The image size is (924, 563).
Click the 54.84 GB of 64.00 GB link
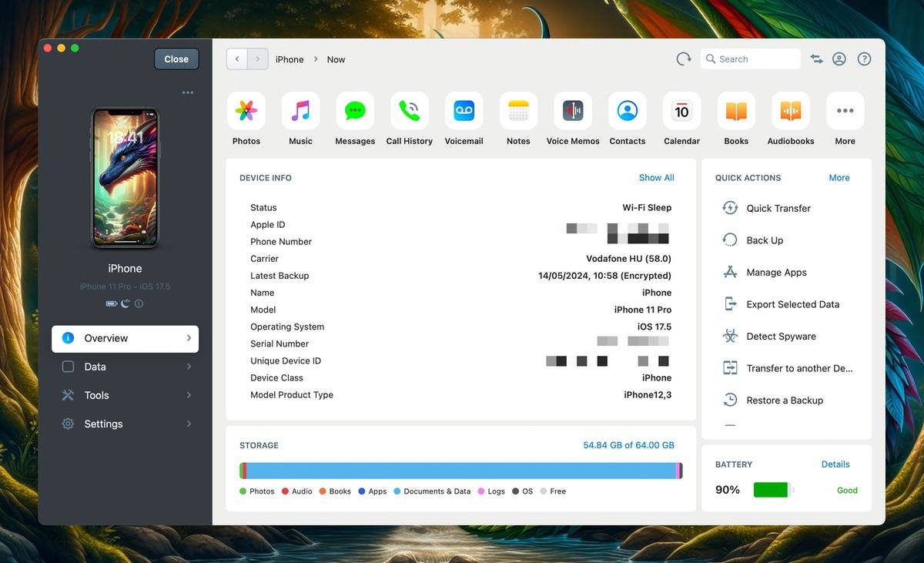pos(628,445)
